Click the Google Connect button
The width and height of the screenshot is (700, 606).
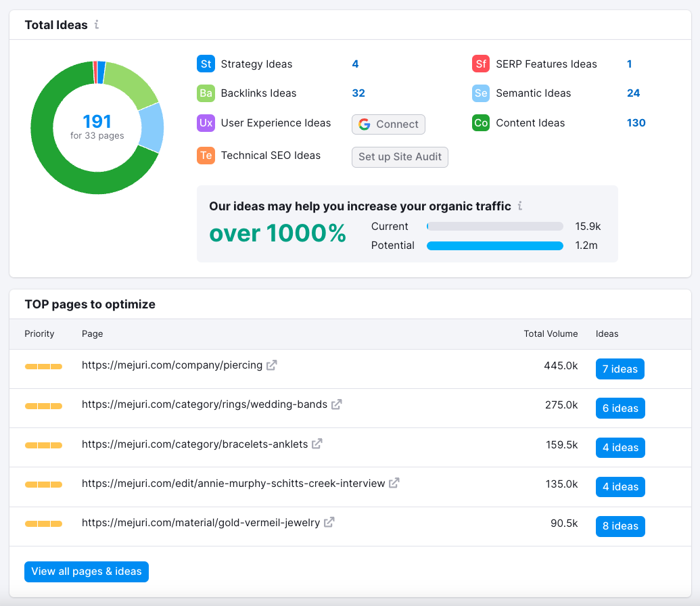point(388,124)
